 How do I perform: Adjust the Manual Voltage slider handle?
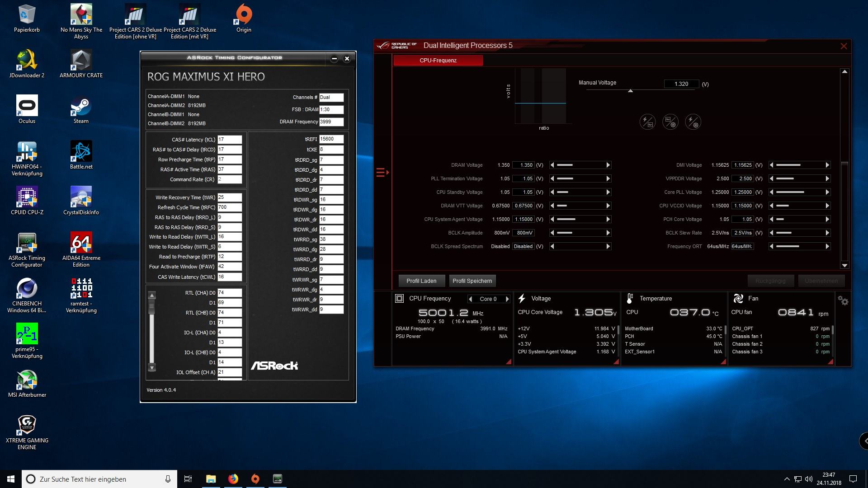[630, 91]
